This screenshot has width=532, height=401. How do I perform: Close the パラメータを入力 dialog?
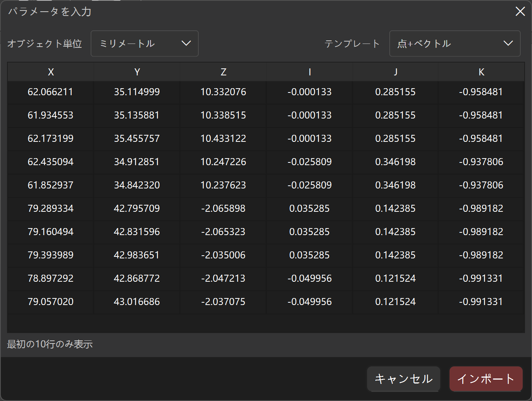520,12
